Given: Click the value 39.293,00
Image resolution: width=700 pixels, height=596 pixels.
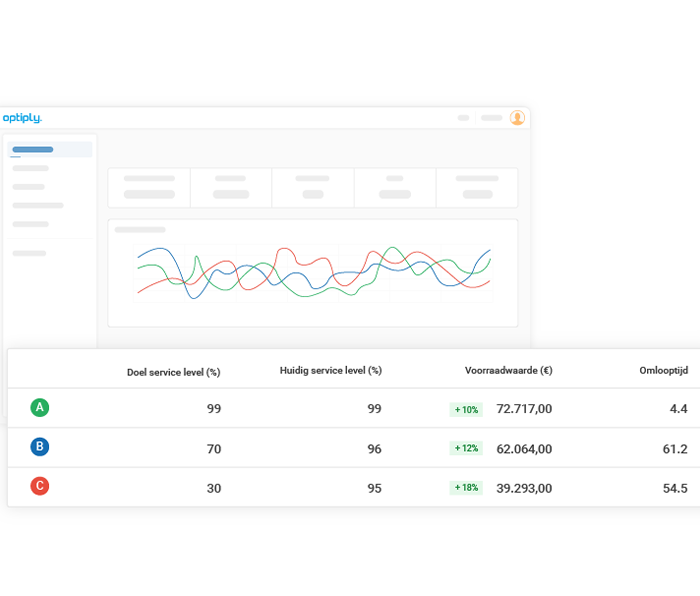Looking at the screenshot, I should tap(524, 488).
